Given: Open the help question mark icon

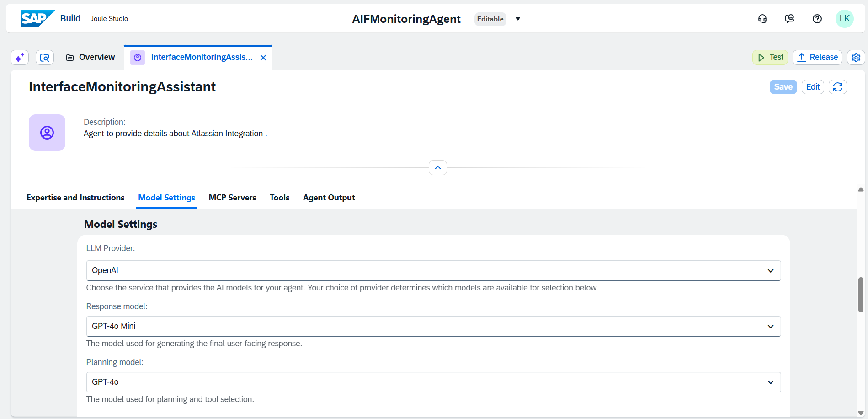Looking at the screenshot, I should [817, 19].
